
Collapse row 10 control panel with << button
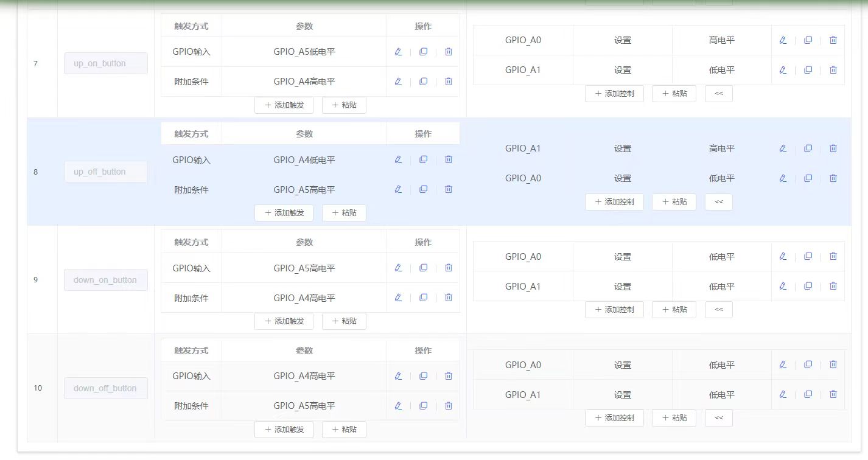(718, 418)
